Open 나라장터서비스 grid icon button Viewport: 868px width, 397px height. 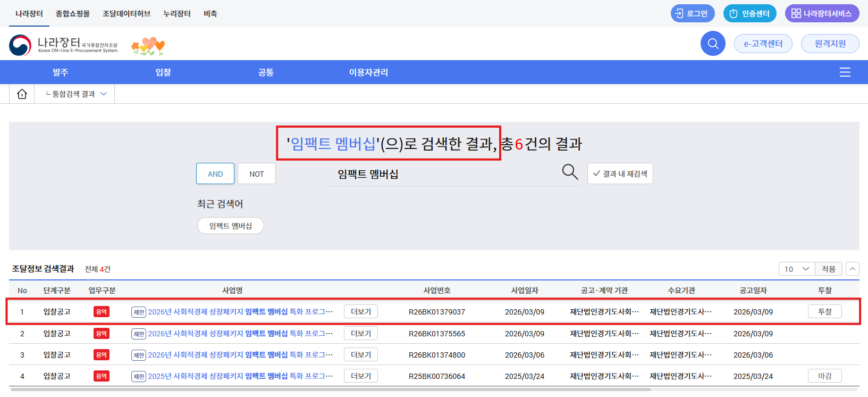click(822, 13)
